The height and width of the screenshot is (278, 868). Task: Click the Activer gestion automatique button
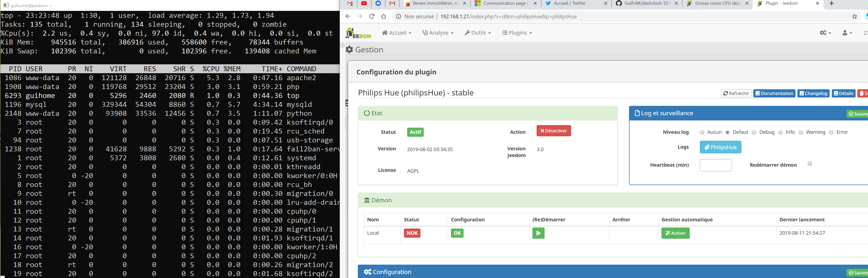pos(675,233)
